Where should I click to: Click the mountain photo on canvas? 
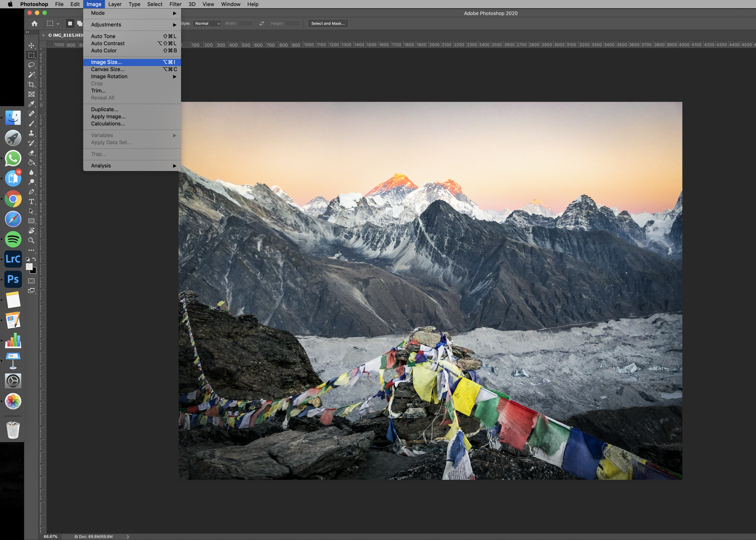tap(430, 291)
